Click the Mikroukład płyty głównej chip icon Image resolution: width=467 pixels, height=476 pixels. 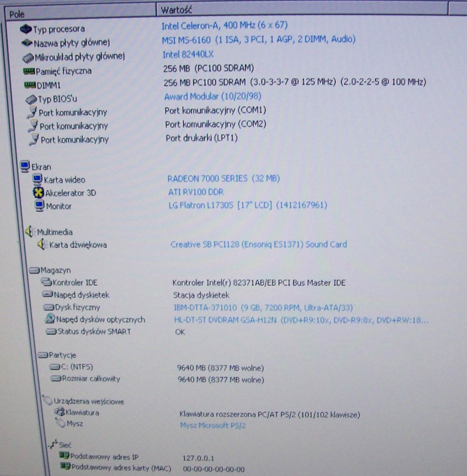click(x=28, y=58)
